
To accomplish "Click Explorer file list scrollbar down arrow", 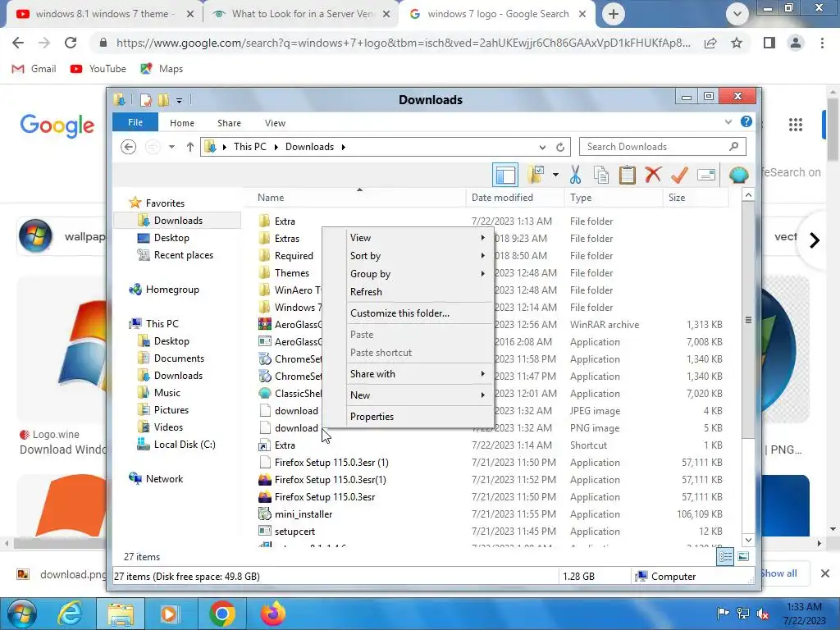I will 748,540.
